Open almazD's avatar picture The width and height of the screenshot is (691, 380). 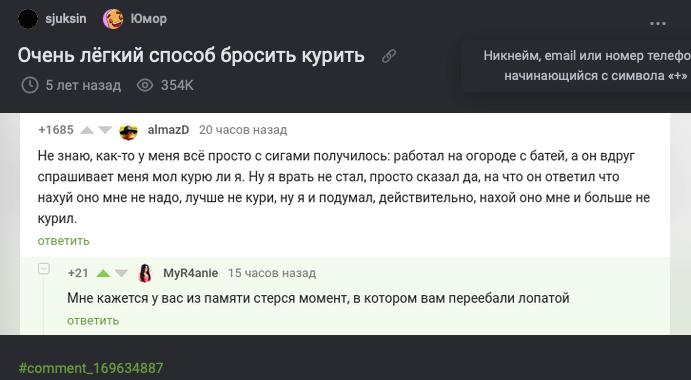tap(128, 130)
